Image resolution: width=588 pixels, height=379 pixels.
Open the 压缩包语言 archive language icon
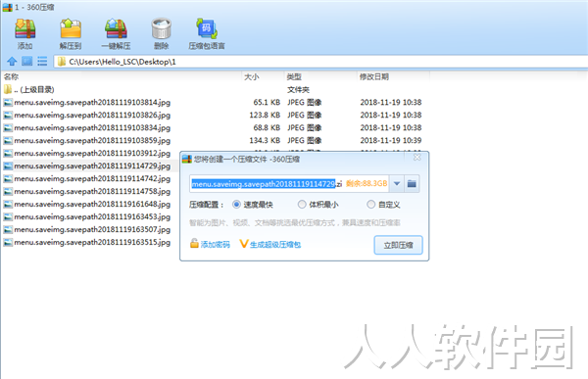click(x=207, y=29)
